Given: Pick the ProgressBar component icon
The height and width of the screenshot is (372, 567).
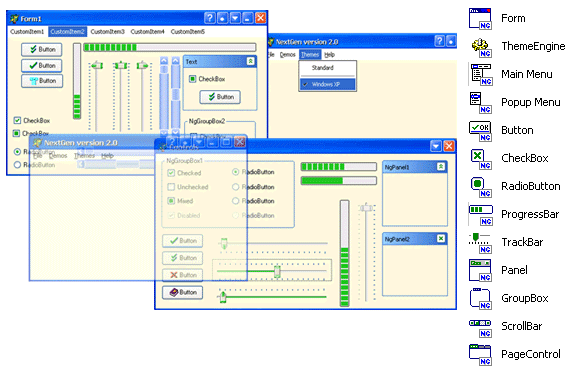Looking at the screenshot, I should click(x=481, y=215).
